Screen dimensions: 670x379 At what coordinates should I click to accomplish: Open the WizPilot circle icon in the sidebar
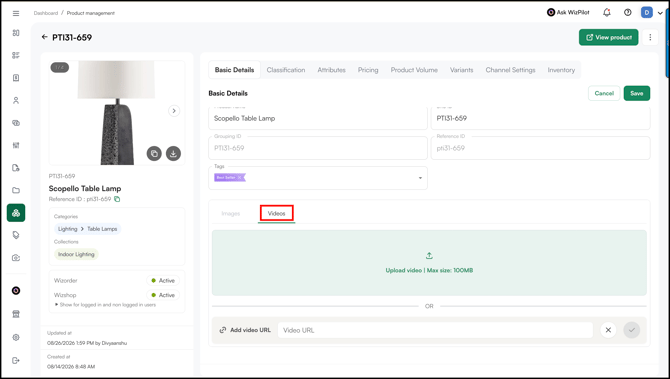point(16,291)
